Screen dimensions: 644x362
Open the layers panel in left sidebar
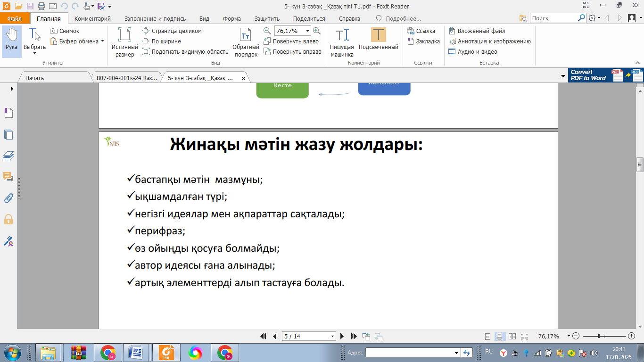pos(8,156)
